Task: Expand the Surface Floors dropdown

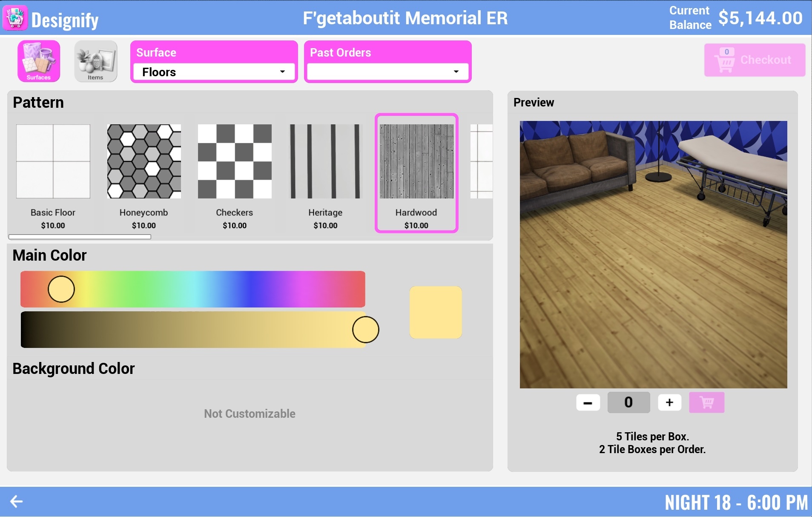Action: (x=214, y=72)
